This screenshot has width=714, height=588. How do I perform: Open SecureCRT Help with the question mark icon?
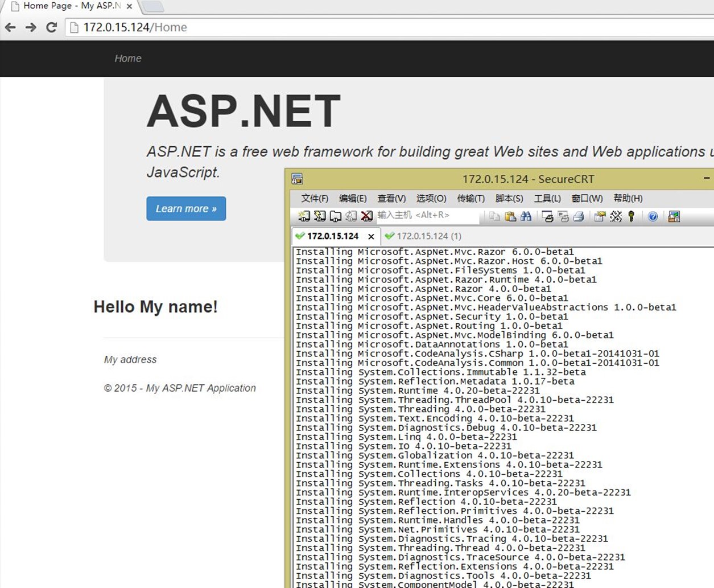pyautogui.click(x=652, y=216)
